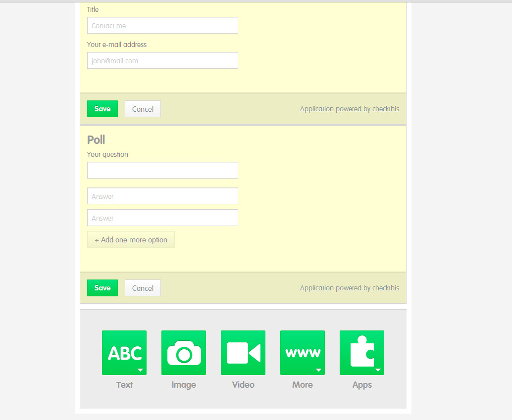Image resolution: width=512 pixels, height=420 pixels.
Task: Click the 'Your question' poll field
Action: coord(162,170)
